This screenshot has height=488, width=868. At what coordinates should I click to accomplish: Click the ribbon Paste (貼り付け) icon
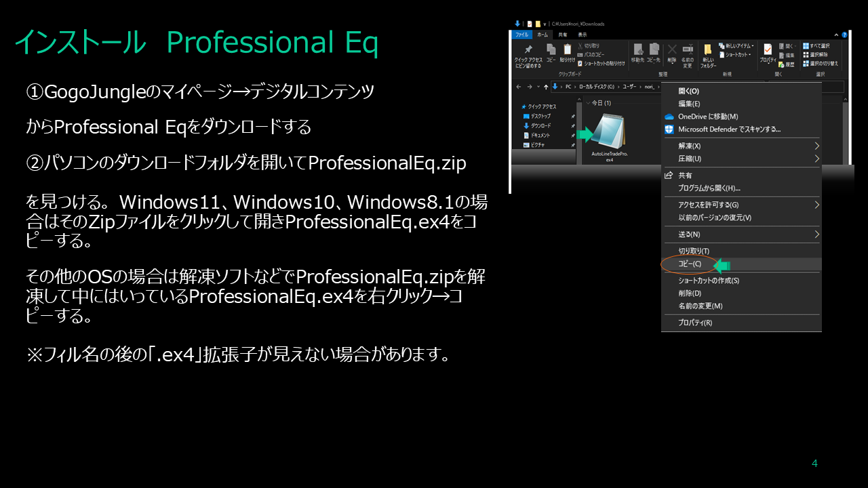[568, 50]
